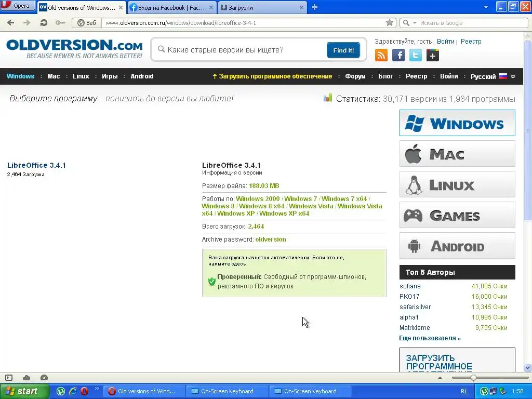
Task: Click the Реестр link near greeting
Action: pyautogui.click(x=471, y=42)
